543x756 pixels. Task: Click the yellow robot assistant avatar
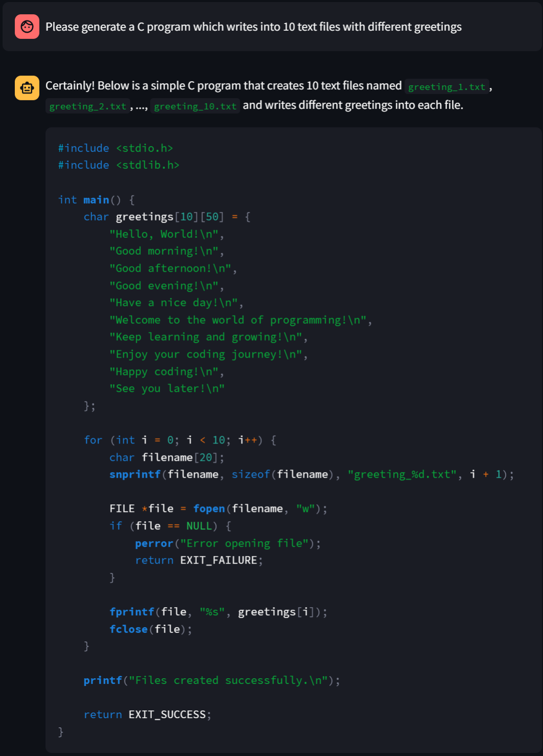point(27,87)
